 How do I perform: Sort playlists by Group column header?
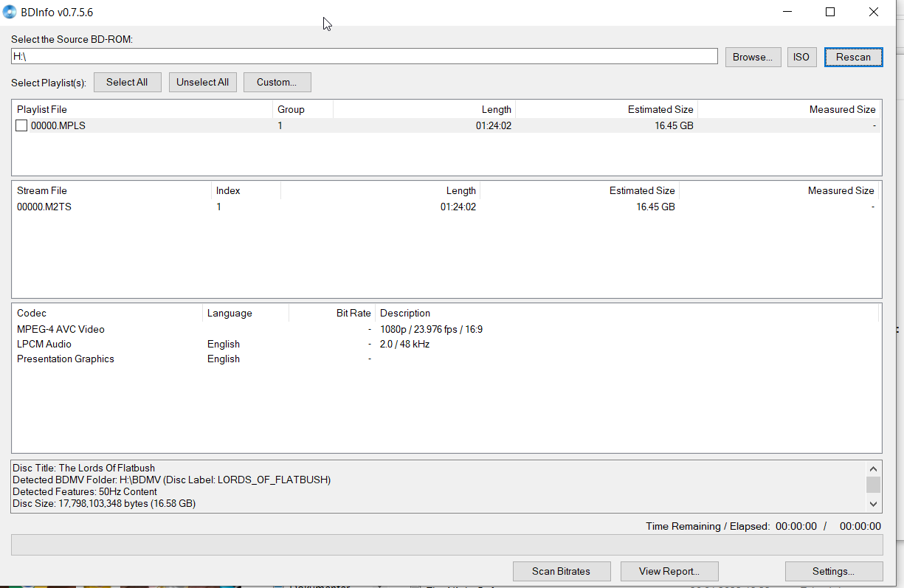point(303,109)
